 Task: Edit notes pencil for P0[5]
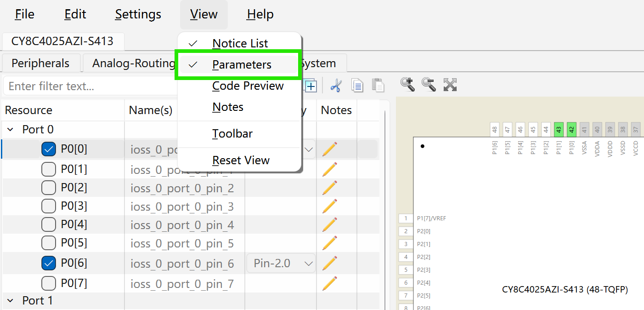(330, 243)
